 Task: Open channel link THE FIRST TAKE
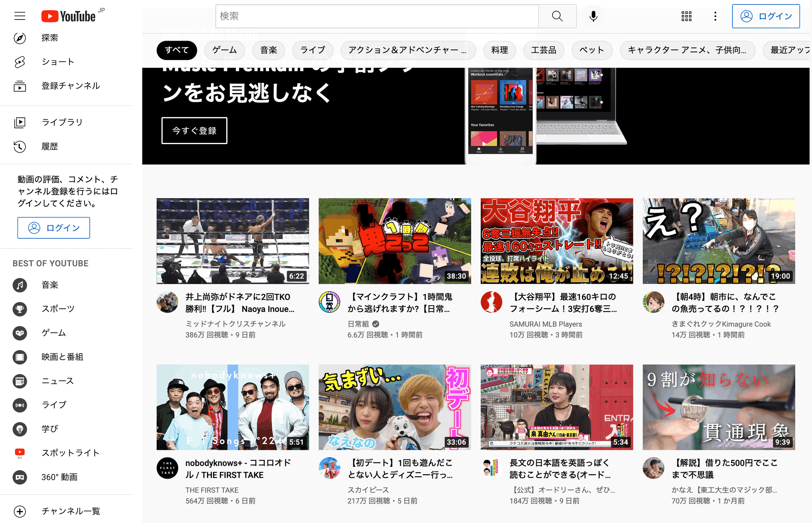[x=212, y=490]
